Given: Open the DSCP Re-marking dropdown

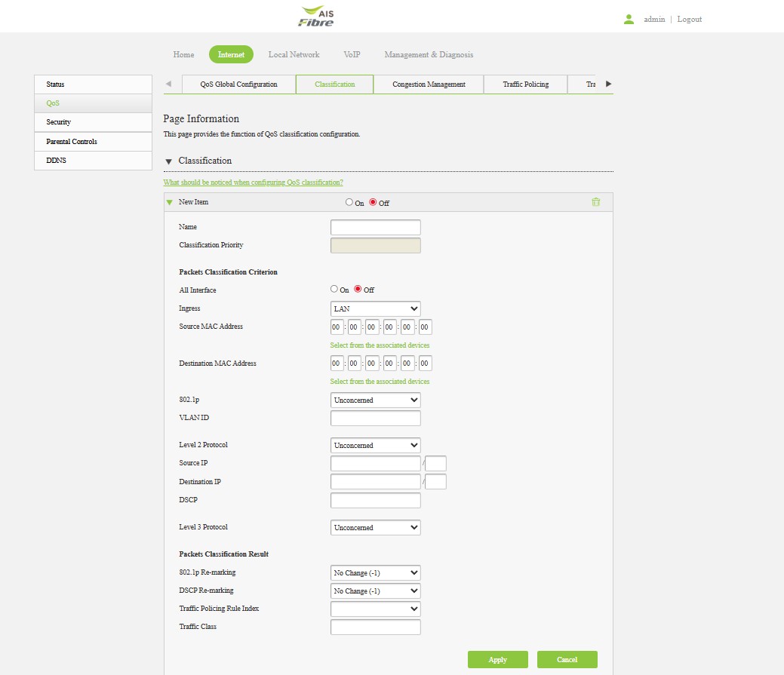Looking at the screenshot, I should 376,591.
